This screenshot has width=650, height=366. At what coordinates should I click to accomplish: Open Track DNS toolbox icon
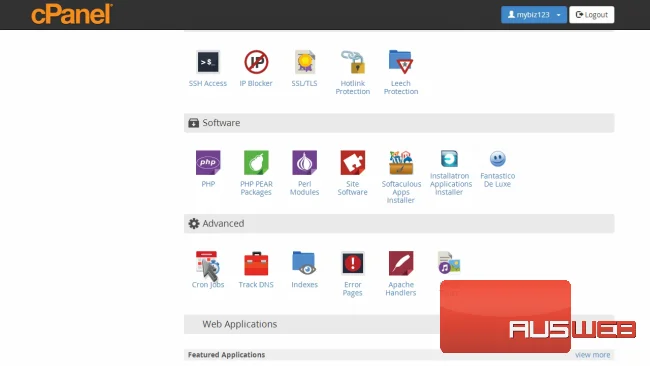coord(256,263)
